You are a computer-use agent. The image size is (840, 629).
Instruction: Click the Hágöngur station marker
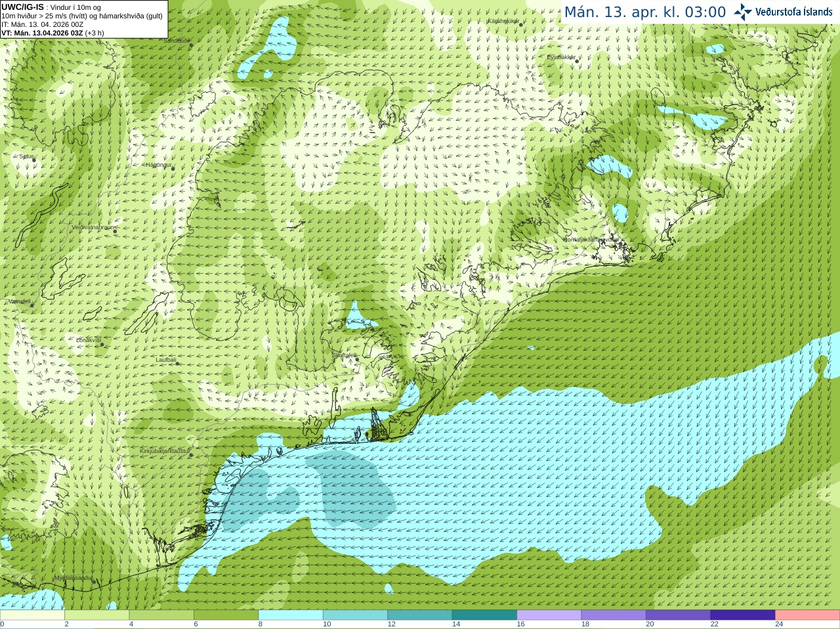(173, 168)
